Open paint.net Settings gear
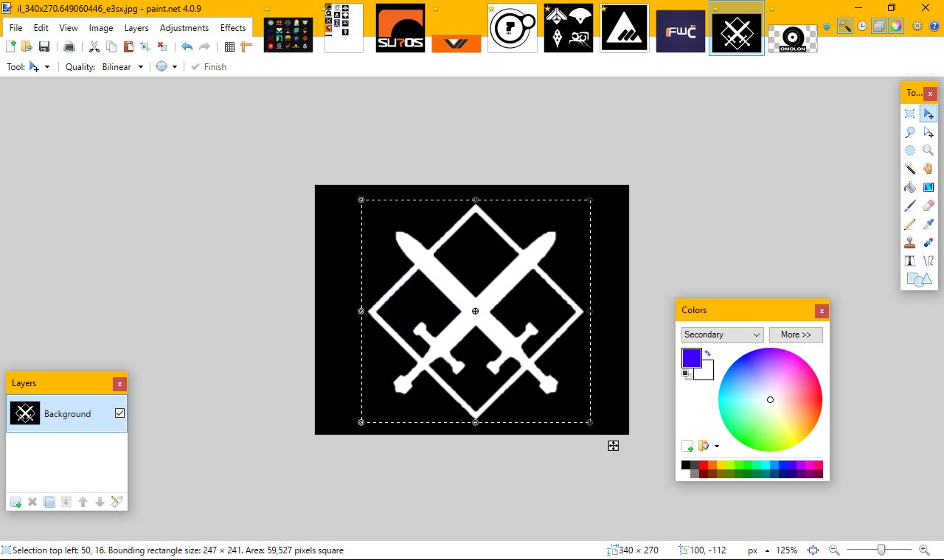 [x=917, y=27]
